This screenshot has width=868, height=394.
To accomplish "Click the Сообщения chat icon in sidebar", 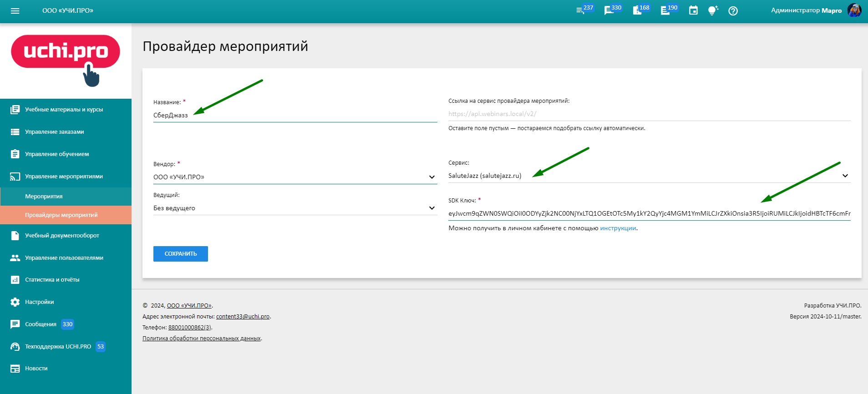I will coord(15,324).
